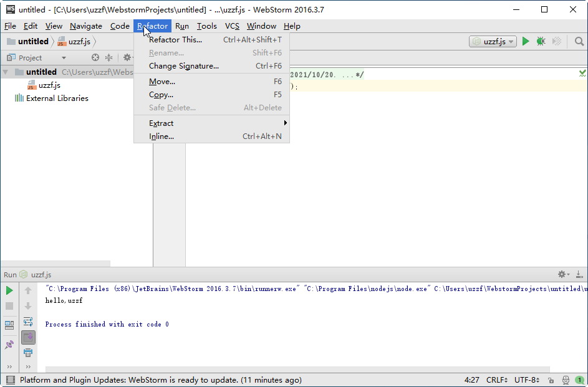Choose Inline... in Refactor menu

(x=211, y=136)
